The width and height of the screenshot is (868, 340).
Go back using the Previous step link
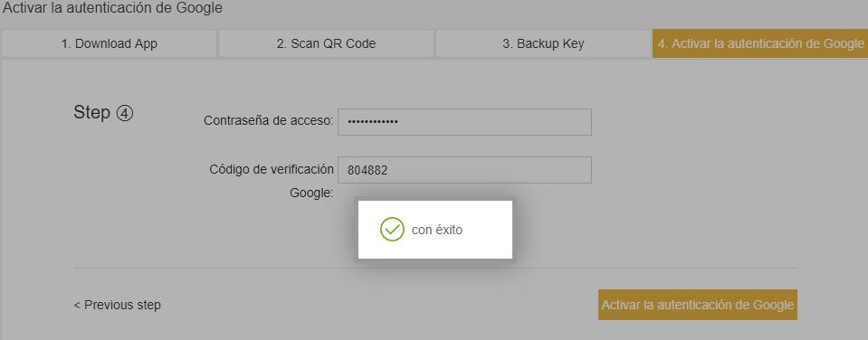pos(118,305)
